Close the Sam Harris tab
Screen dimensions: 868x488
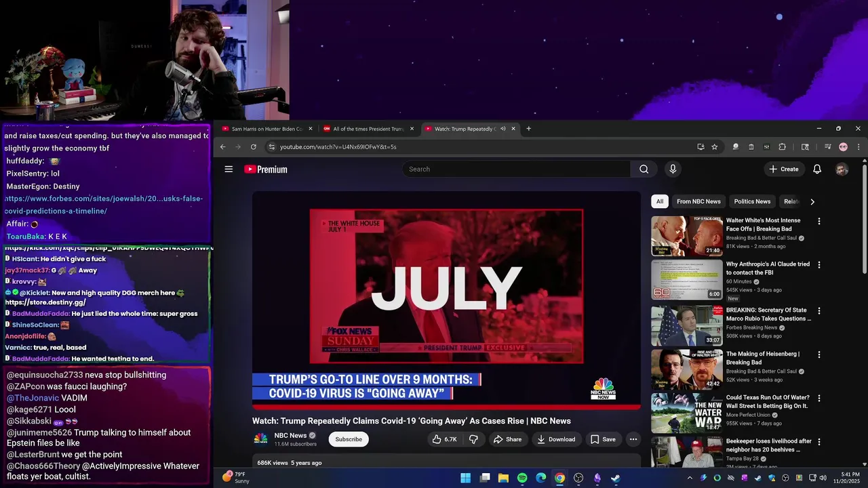[311, 129]
